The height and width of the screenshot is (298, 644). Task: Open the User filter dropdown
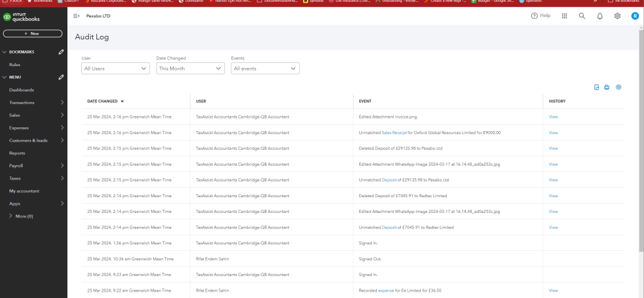(115, 69)
